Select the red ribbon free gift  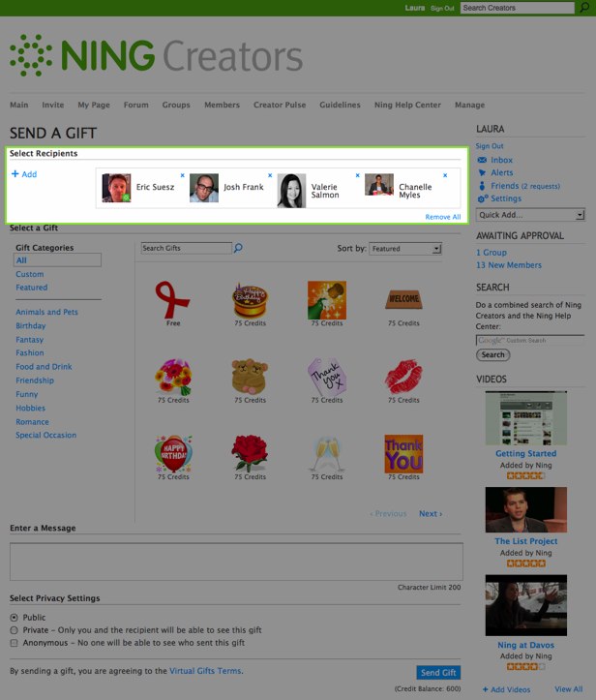click(x=173, y=299)
